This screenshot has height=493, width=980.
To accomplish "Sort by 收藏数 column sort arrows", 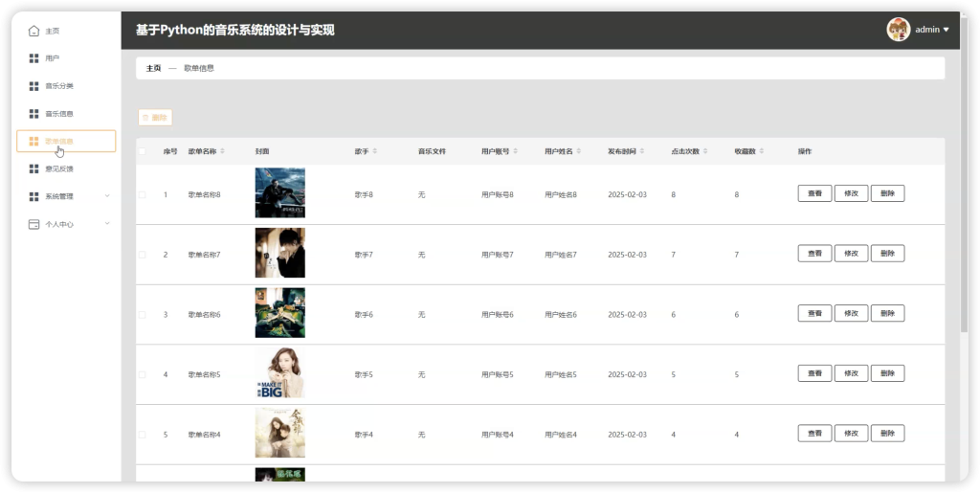I will point(762,152).
